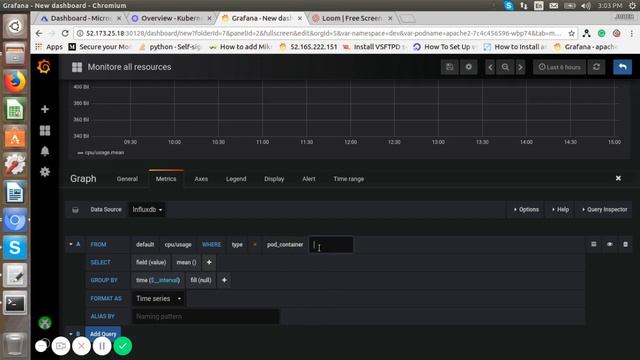The width and height of the screenshot is (640, 360).
Task: Click the Grafana logo home icon
Action: click(x=44, y=67)
